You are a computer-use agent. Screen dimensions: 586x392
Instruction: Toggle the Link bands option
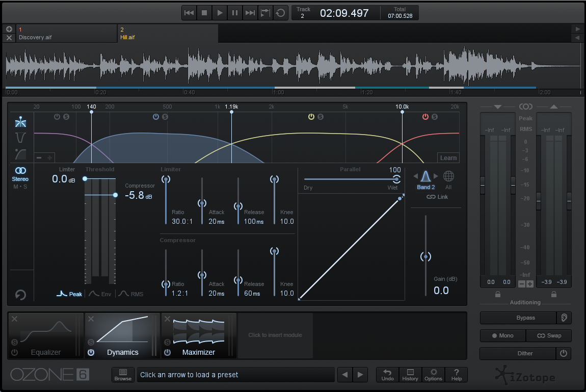(437, 197)
